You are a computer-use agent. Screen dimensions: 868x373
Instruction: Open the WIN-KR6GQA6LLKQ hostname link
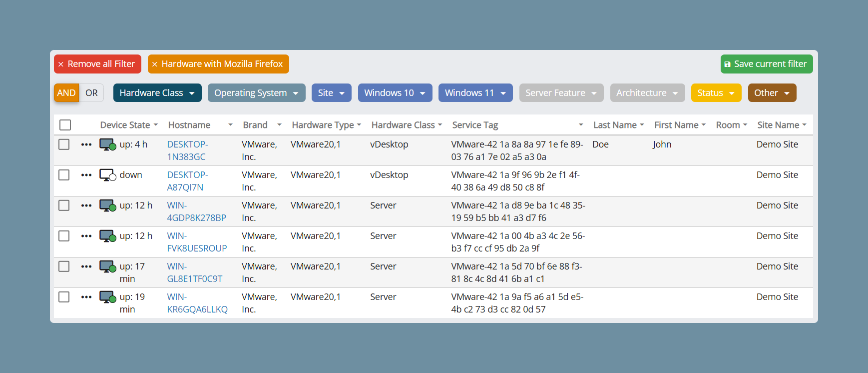(x=197, y=303)
